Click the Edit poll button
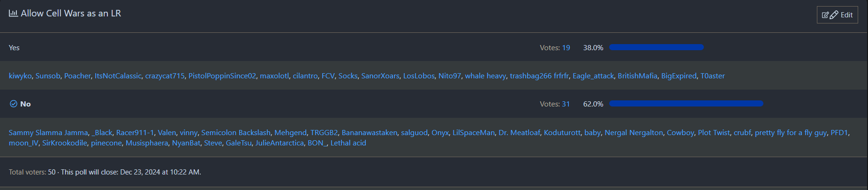 click(837, 15)
